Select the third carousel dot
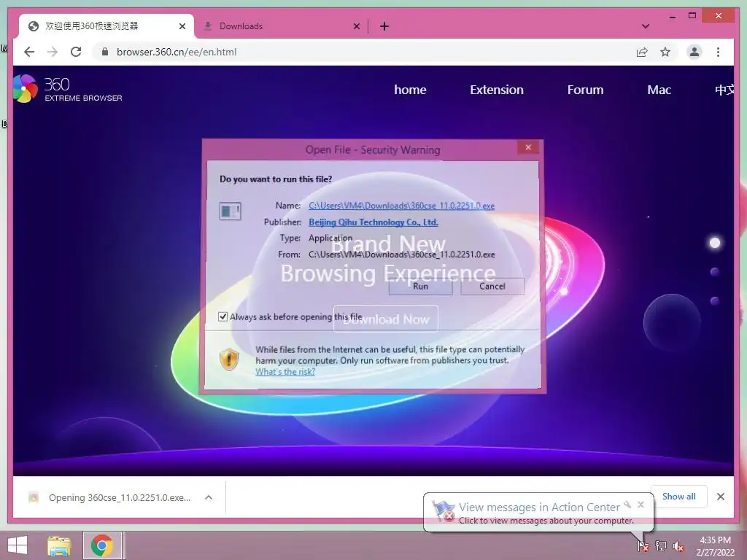Viewport: 747px width, 560px height. (715, 301)
